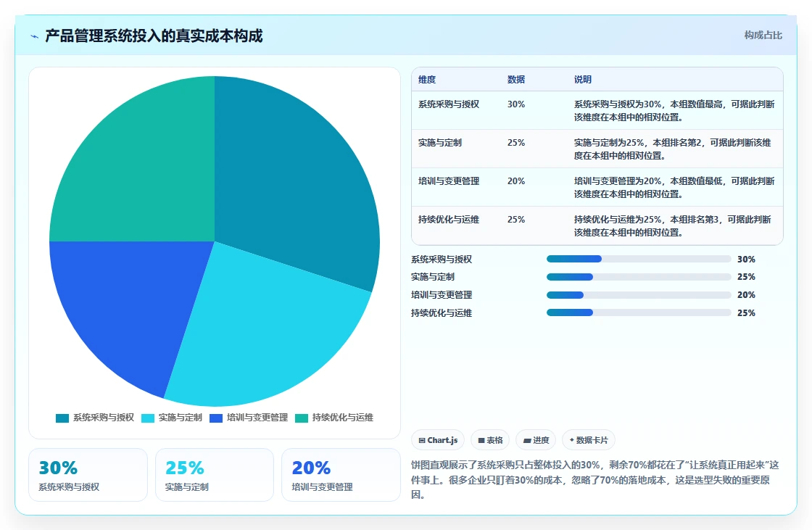Screen dimensions: 812x530
Task: Click the page title 产品管理系统投入的真实成本构成
Action: [x=154, y=36]
